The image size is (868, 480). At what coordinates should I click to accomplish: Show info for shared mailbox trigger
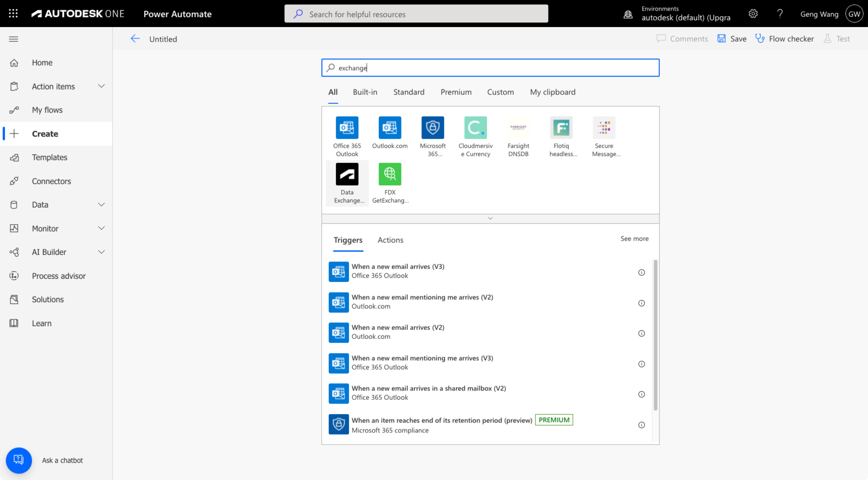pos(641,394)
